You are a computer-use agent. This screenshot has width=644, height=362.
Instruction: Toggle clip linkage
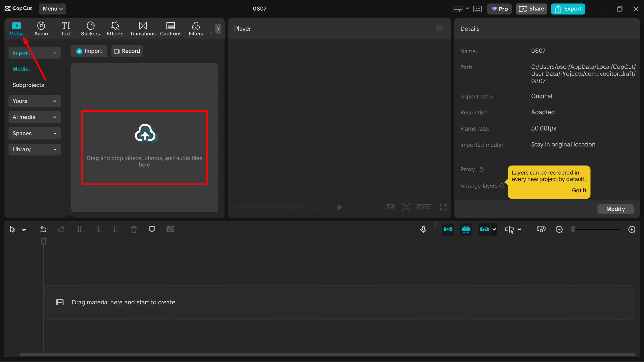(x=484, y=229)
